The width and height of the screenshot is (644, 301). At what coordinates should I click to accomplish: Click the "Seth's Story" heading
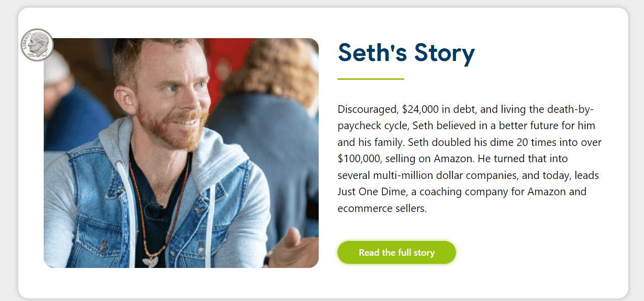(x=406, y=52)
